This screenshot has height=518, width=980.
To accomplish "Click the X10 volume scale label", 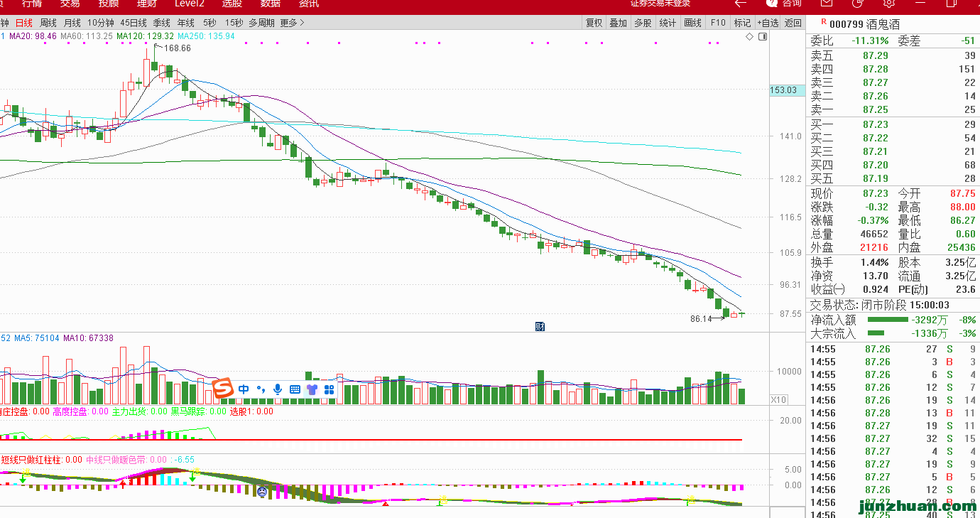I will click(x=778, y=400).
